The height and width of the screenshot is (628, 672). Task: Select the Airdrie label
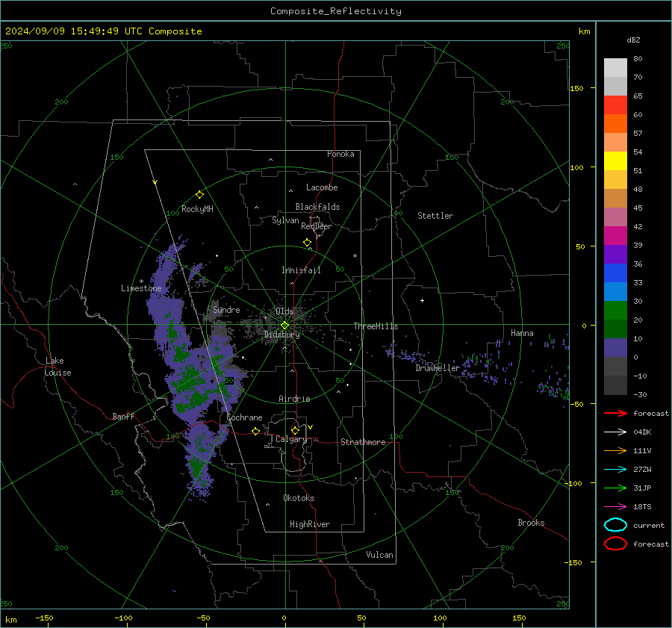pos(294,399)
